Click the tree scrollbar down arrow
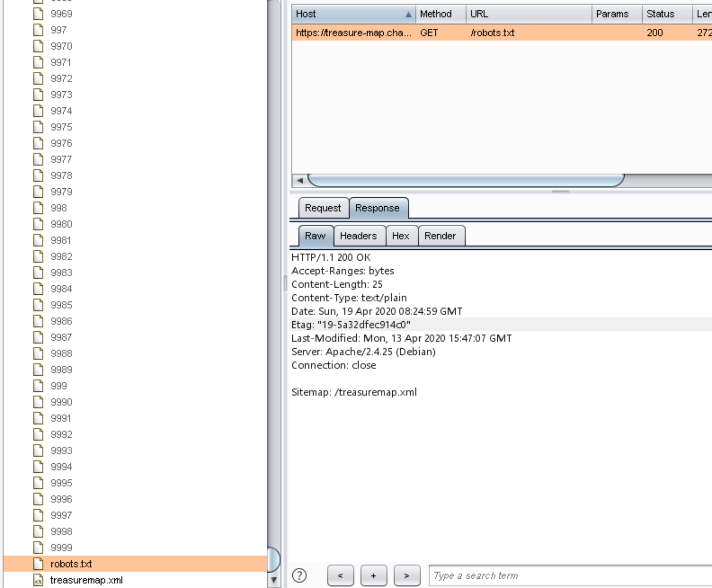712x588 pixels. [x=274, y=579]
